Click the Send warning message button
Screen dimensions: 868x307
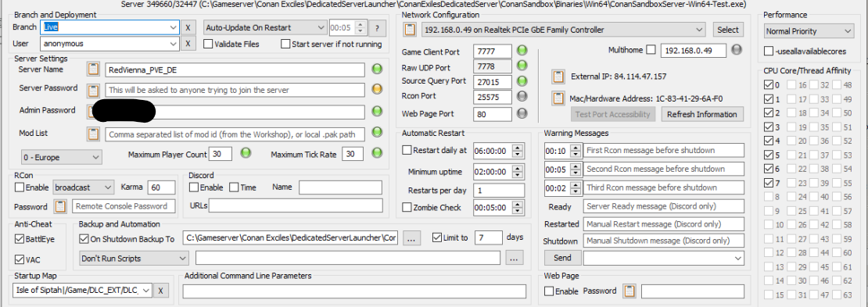[x=562, y=258]
